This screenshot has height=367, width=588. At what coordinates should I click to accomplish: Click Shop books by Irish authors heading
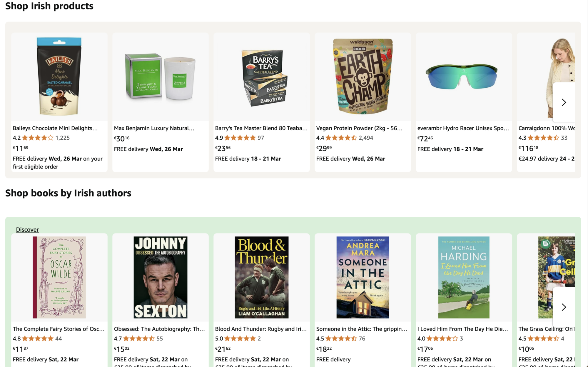point(68,193)
